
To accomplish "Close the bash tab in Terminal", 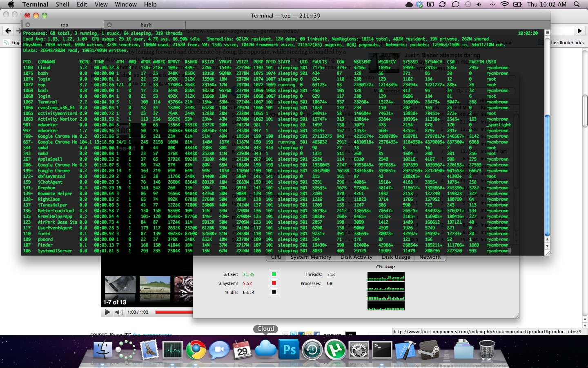I will point(109,25).
